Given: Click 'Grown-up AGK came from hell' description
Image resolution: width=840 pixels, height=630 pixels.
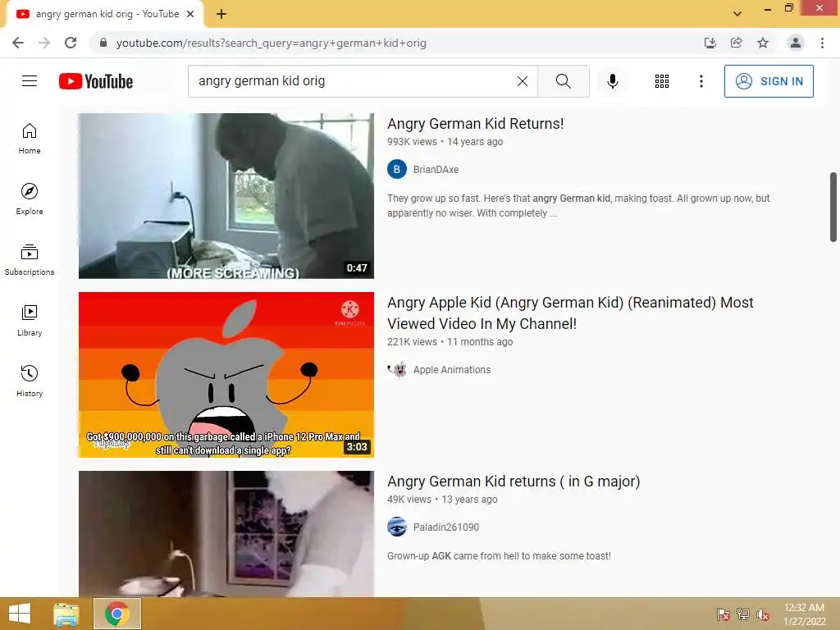Looking at the screenshot, I should coord(499,556).
